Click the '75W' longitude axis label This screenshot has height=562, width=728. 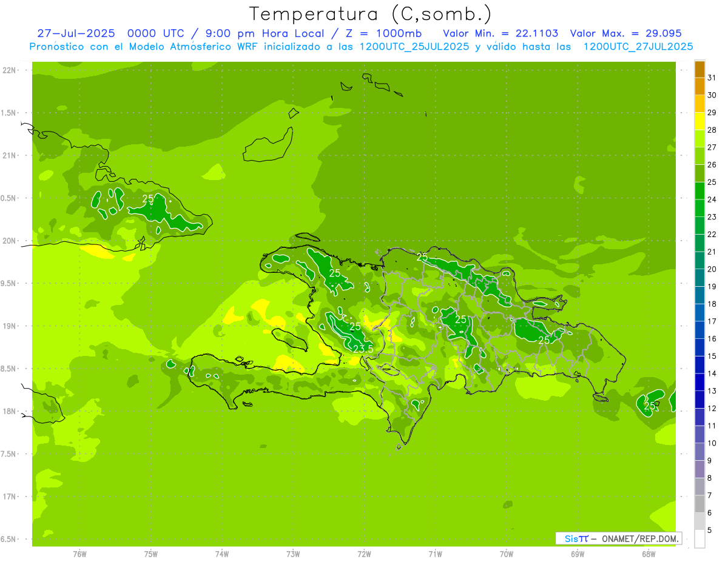pyautogui.click(x=151, y=554)
